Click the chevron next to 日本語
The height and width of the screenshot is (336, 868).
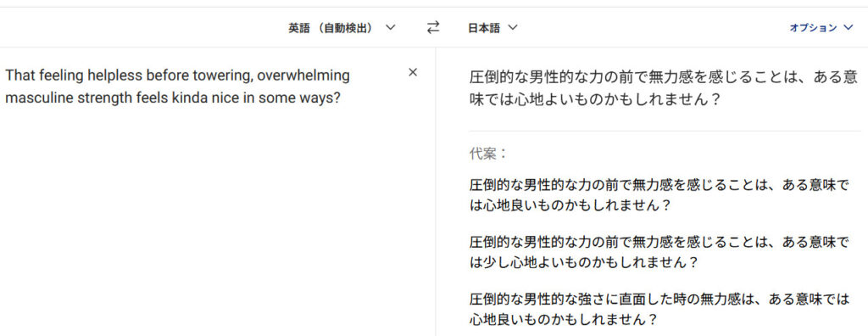(x=512, y=28)
